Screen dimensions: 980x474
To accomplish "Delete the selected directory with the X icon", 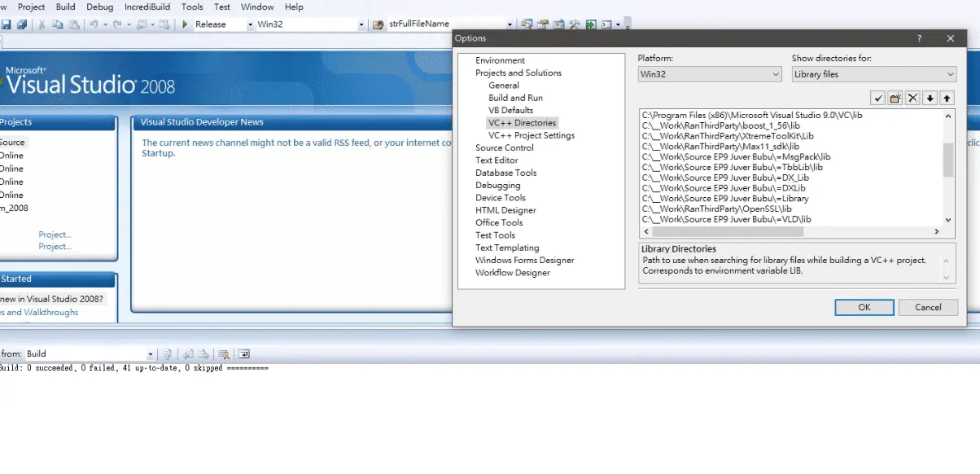I will click(x=912, y=98).
